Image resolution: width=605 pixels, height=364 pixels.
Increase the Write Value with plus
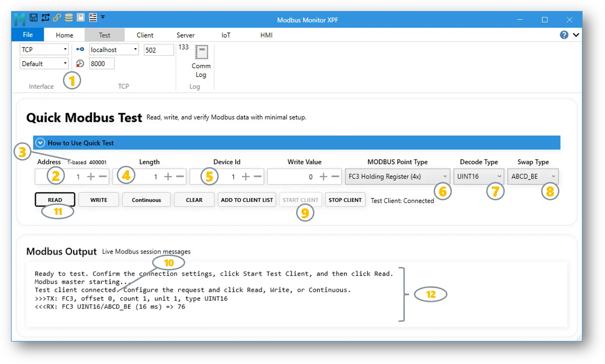(x=323, y=177)
